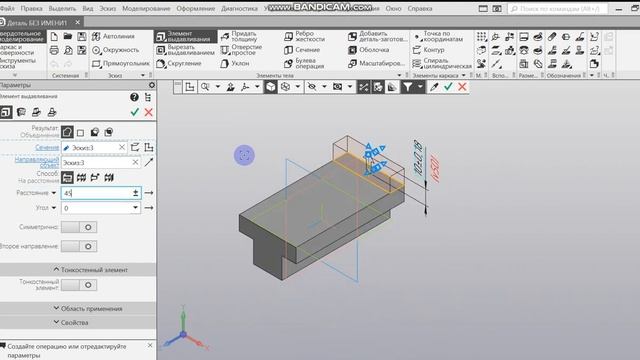640x360 pixels.
Task: Open the Оформление menu
Action: click(196, 8)
